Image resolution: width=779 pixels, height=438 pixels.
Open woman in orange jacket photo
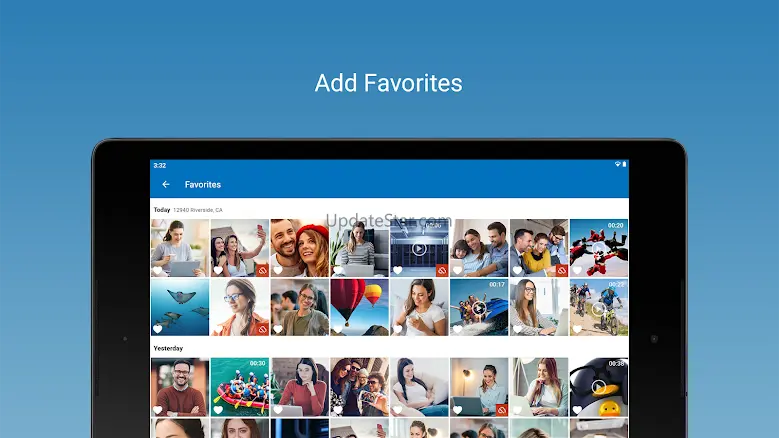point(240,307)
